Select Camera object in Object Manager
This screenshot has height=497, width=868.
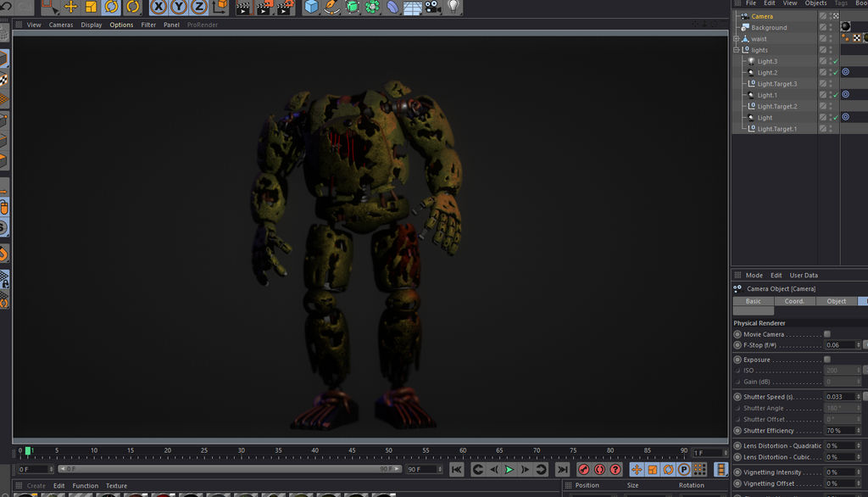click(x=762, y=17)
